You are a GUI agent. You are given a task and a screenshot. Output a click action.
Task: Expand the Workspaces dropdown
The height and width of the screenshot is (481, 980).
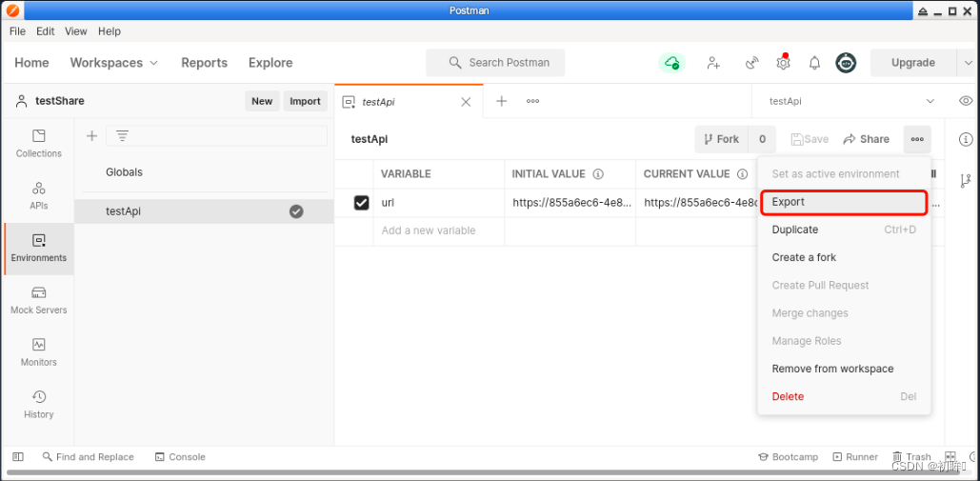click(x=113, y=63)
